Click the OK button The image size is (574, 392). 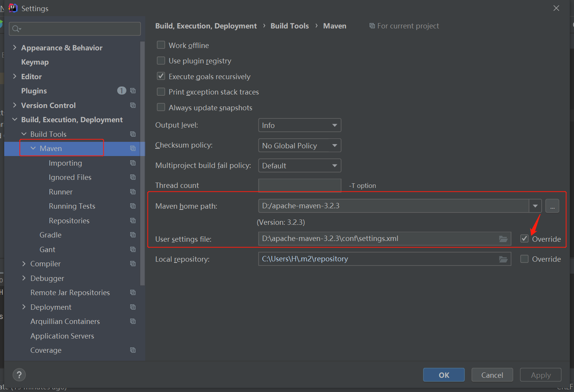pos(444,375)
